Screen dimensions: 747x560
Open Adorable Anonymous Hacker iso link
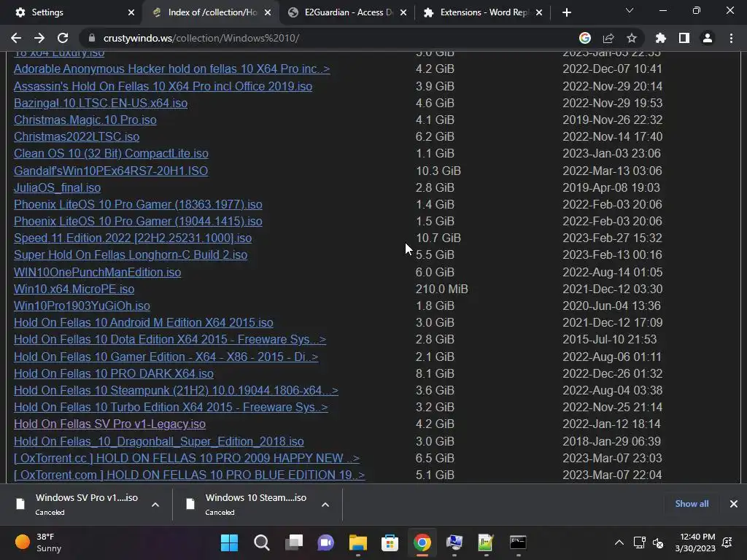tap(171, 69)
